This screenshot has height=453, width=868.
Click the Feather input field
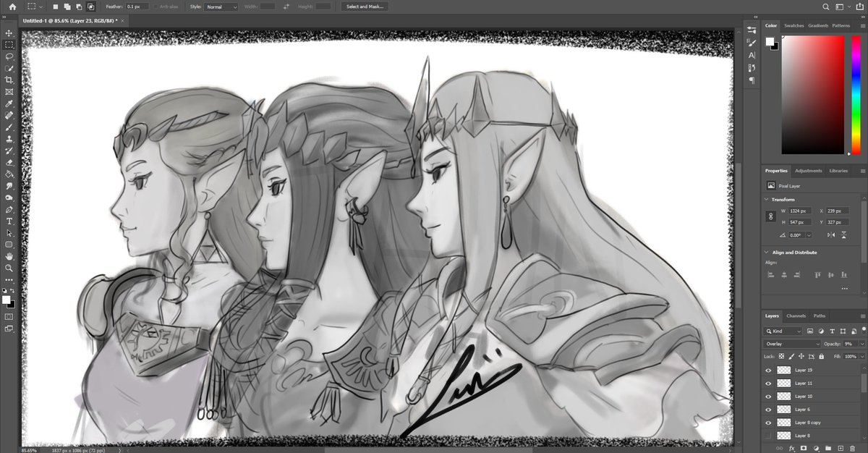coord(137,7)
